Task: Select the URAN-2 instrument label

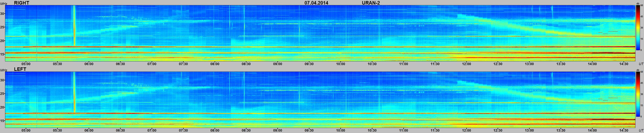Action: click(x=371, y=3)
